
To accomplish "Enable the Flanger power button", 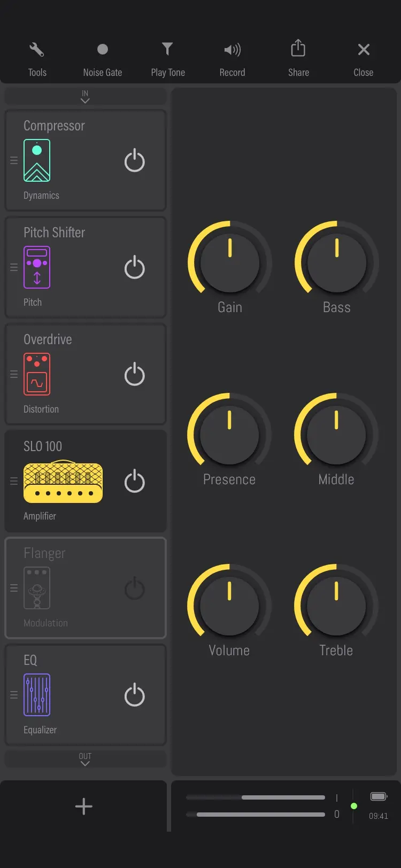I will (135, 588).
